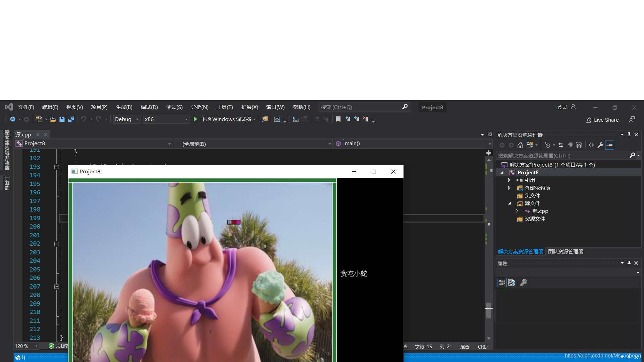Click the Solution Explorer search icon

pyautogui.click(x=633, y=155)
